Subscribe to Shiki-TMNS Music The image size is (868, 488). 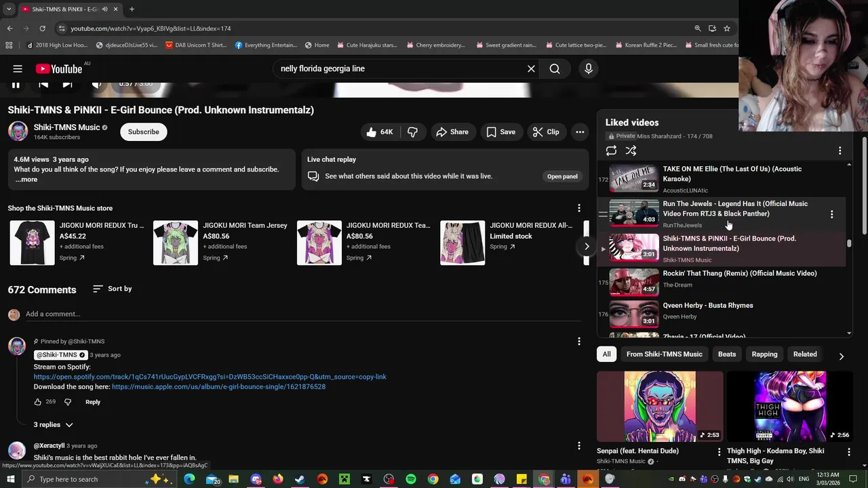pyautogui.click(x=144, y=131)
